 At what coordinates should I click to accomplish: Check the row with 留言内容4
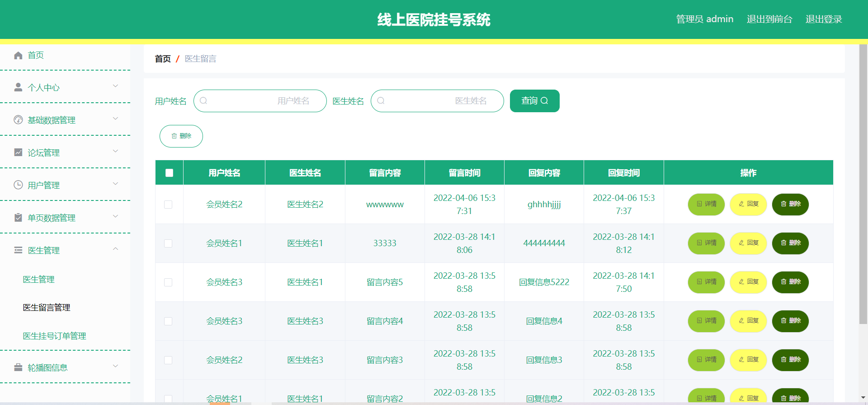tap(168, 321)
